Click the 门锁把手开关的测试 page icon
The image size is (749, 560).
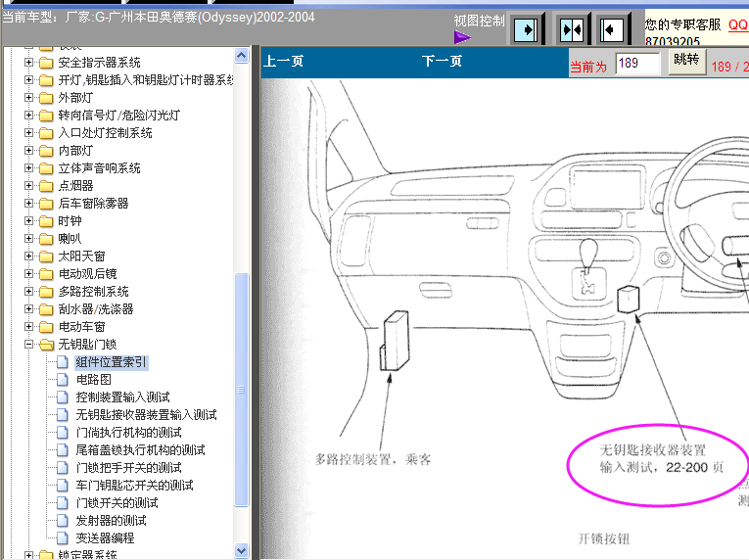point(63,468)
